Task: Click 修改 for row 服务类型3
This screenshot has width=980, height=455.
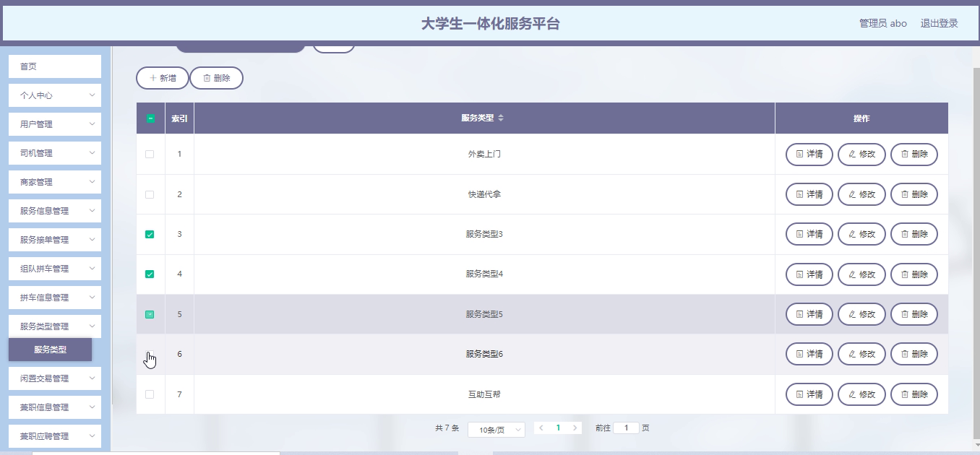Action: 861,234
